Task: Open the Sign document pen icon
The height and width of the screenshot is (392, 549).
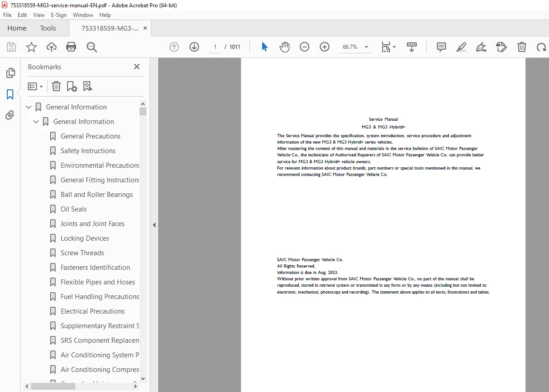Action: coord(481,47)
